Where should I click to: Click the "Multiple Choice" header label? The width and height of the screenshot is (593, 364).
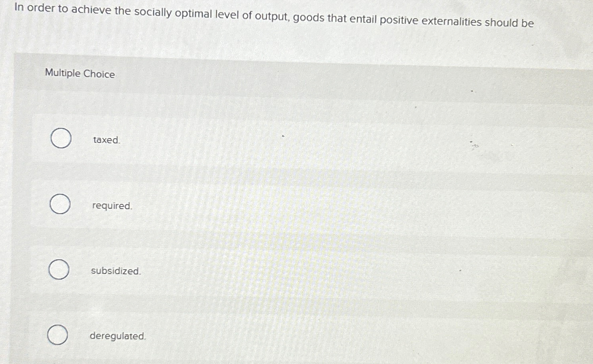pos(80,74)
